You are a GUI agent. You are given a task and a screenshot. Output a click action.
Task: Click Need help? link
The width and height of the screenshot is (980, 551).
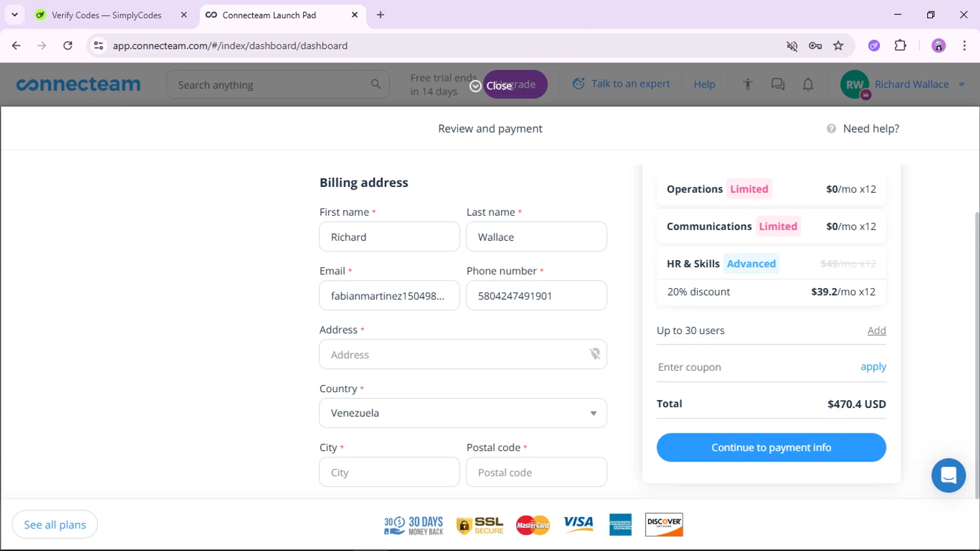coord(871,129)
